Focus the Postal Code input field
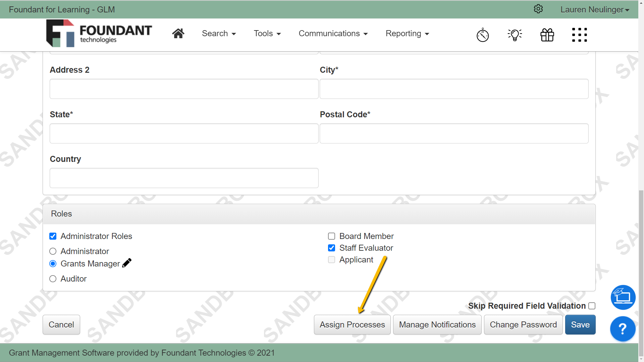644x362 pixels. 454,133
